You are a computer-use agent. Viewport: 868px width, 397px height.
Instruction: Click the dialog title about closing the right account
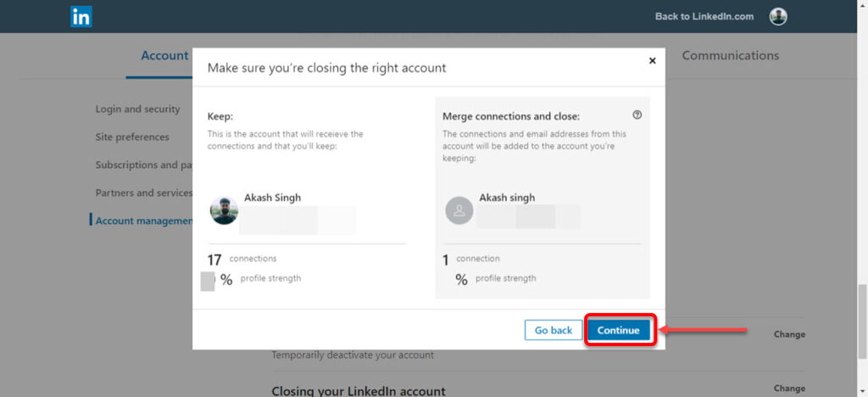coord(326,68)
